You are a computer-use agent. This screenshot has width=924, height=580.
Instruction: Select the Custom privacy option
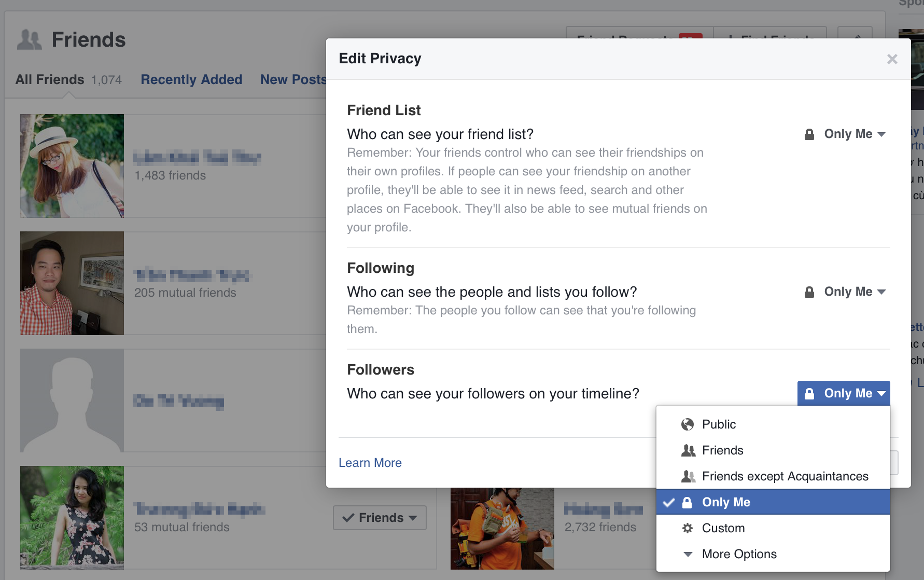tap(723, 528)
